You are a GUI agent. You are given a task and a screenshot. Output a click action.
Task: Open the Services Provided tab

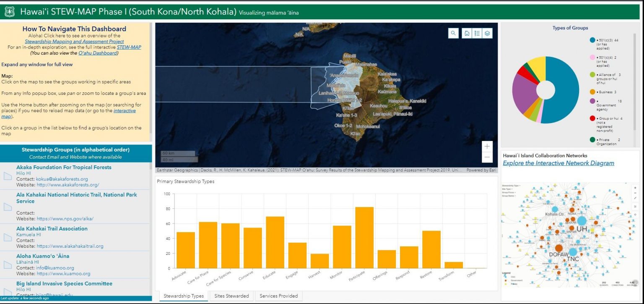[278, 296]
